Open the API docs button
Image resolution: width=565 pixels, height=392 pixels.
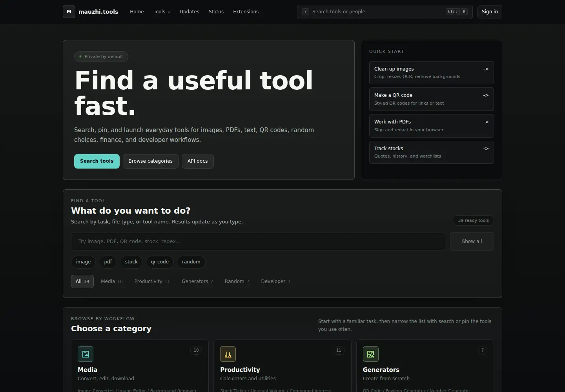tap(198, 161)
